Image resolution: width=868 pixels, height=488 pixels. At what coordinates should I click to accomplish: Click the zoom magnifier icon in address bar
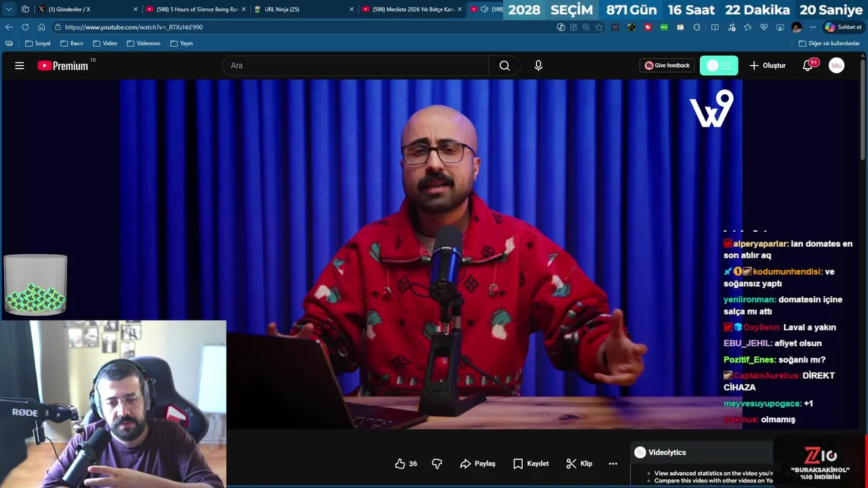[x=586, y=27]
